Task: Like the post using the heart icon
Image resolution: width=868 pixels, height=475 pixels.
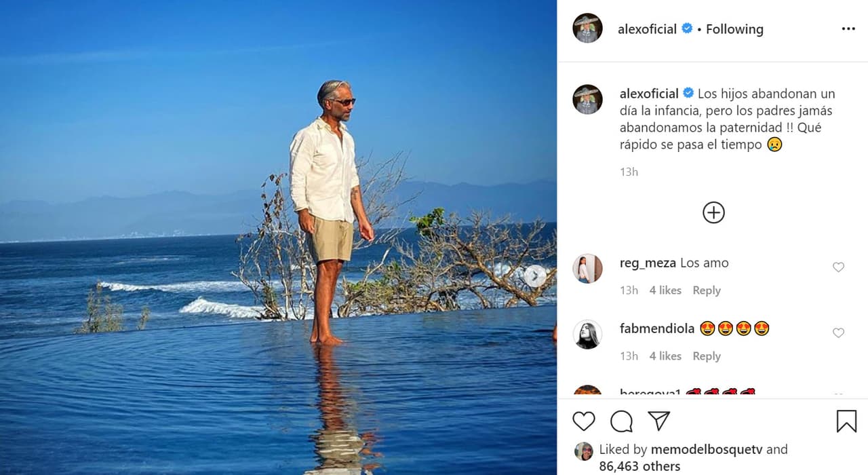Action: (x=583, y=421)
